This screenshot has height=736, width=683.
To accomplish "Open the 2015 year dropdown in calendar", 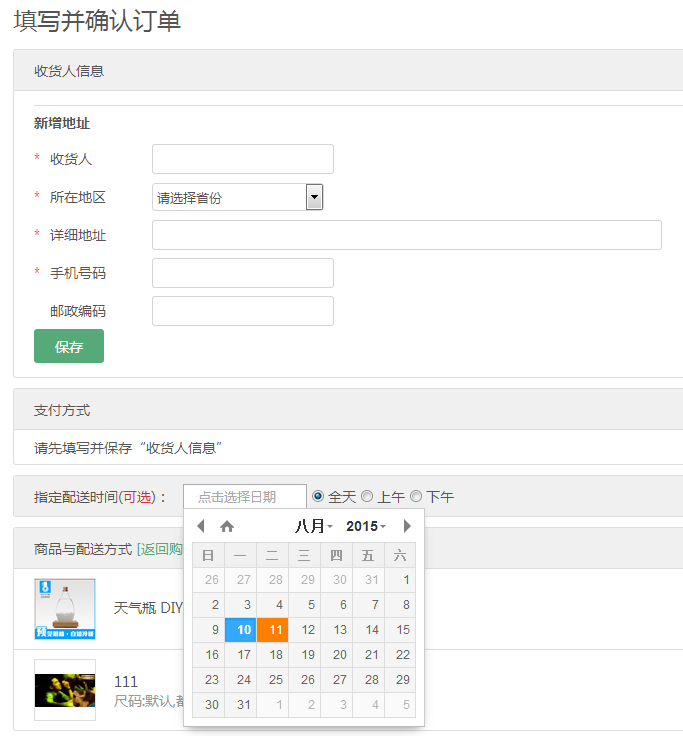I will 366,526.
